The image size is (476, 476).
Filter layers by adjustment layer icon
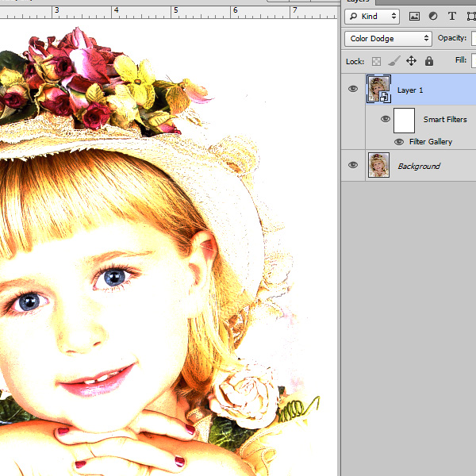(x=433, y=16)
